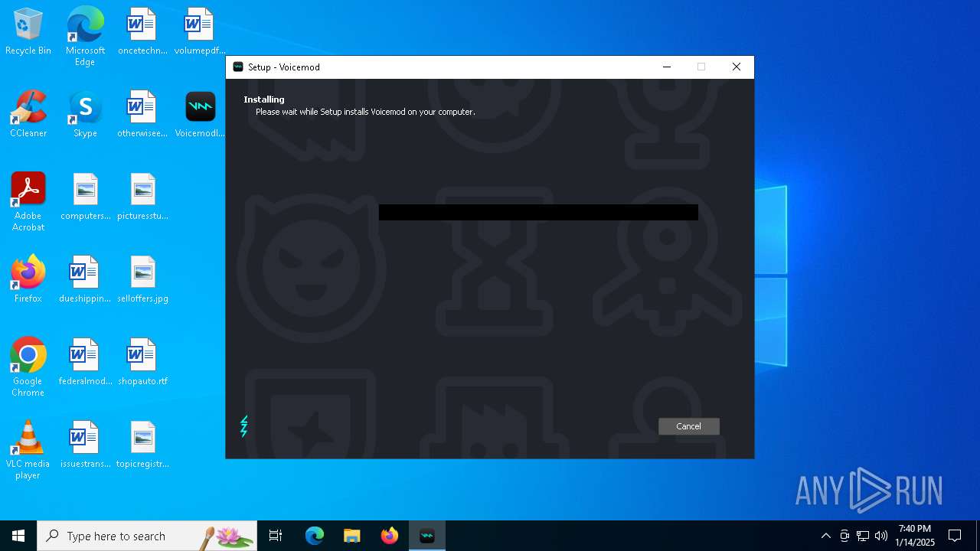This screenshot has width=980, height=551.
Task: Click the Installing heading text
Action: pyautogui.click(x=264, y=99)
